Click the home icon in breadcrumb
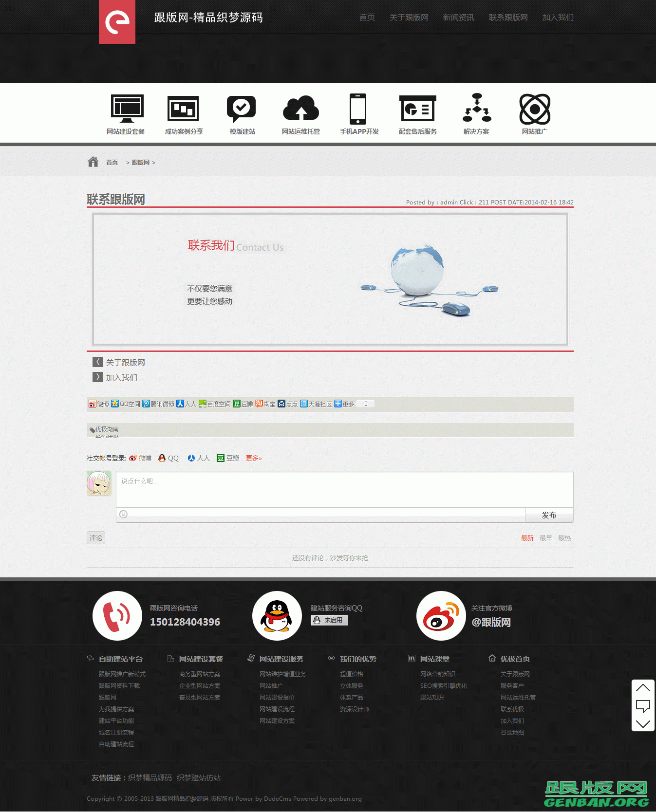This screenshot has height=812, width=656. click(93, 162)
